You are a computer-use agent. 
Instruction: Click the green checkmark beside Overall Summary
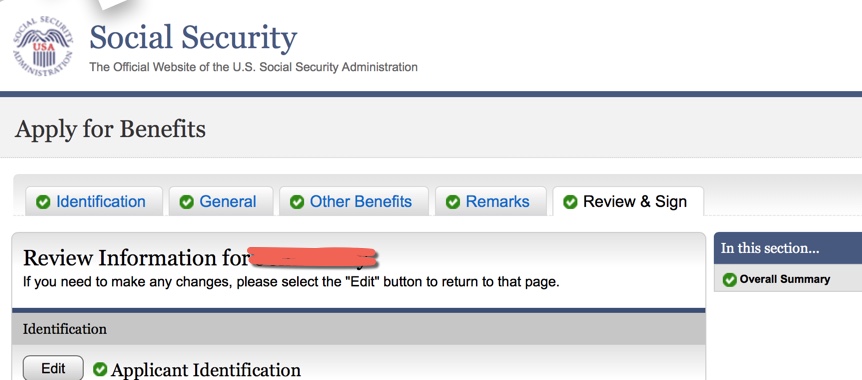click(730, 280)
